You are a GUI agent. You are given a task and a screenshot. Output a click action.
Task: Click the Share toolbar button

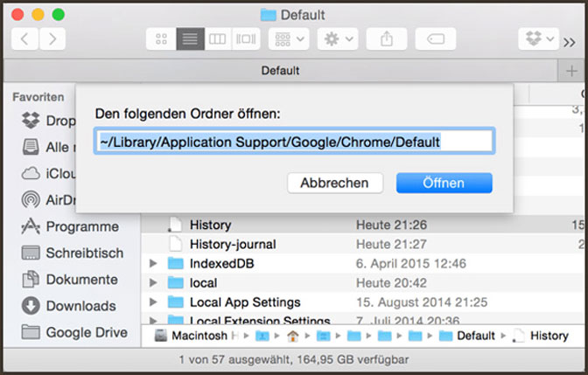click(386, 38)
